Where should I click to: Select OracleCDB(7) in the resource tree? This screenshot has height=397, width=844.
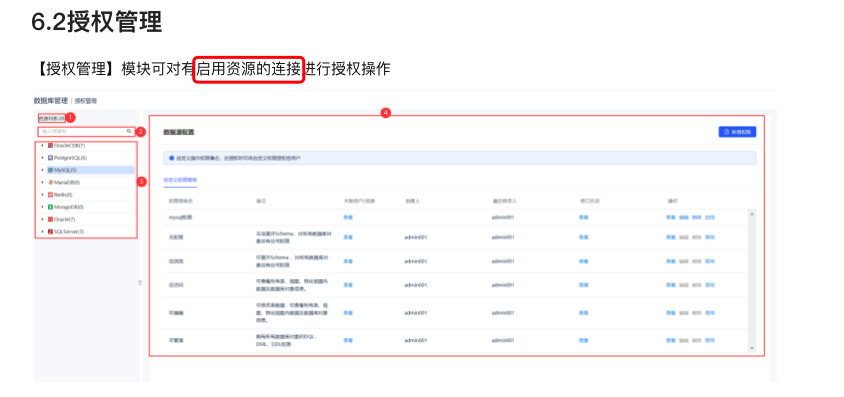69,146
